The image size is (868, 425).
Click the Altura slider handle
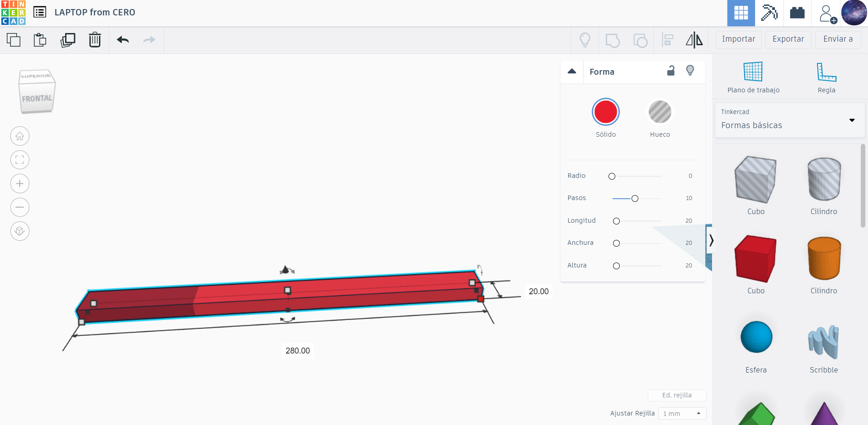tap(616, 266)
